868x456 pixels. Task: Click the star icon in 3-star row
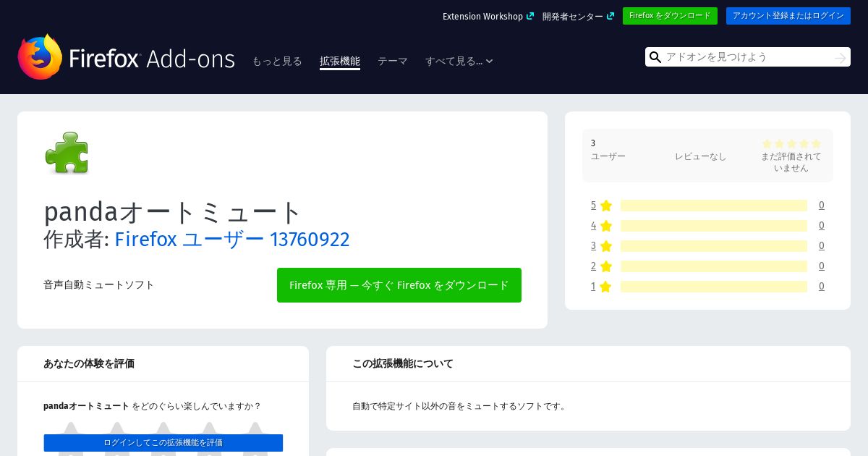tap(606, 246)
